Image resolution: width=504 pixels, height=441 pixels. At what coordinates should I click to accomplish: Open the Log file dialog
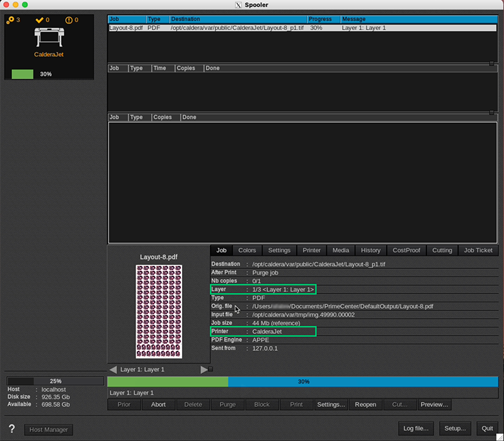416,428
